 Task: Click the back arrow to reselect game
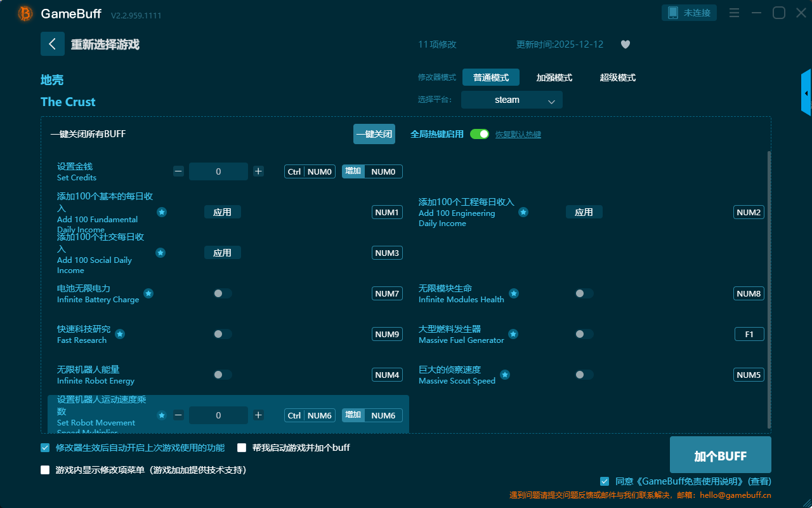point(53,44)
